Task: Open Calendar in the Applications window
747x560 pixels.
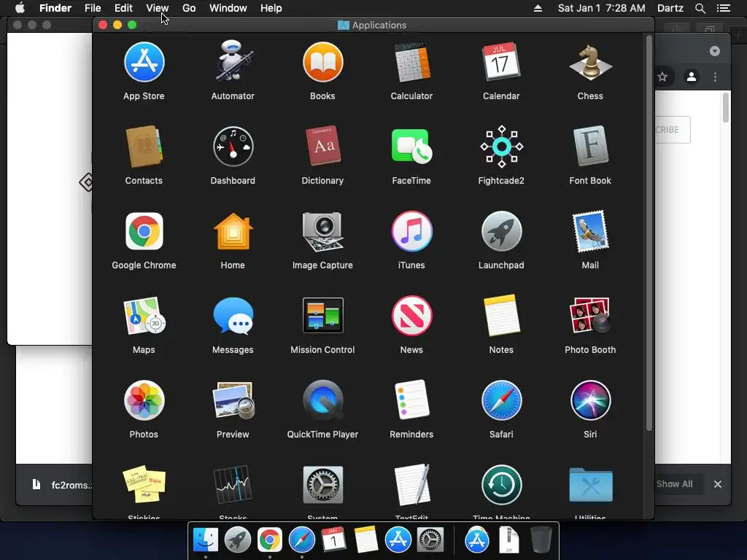Action: (x=500, y=63)
